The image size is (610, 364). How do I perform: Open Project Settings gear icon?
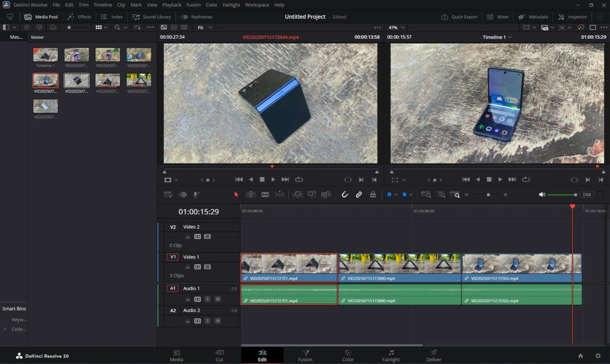pyautogui.click(x=598, y=356)
